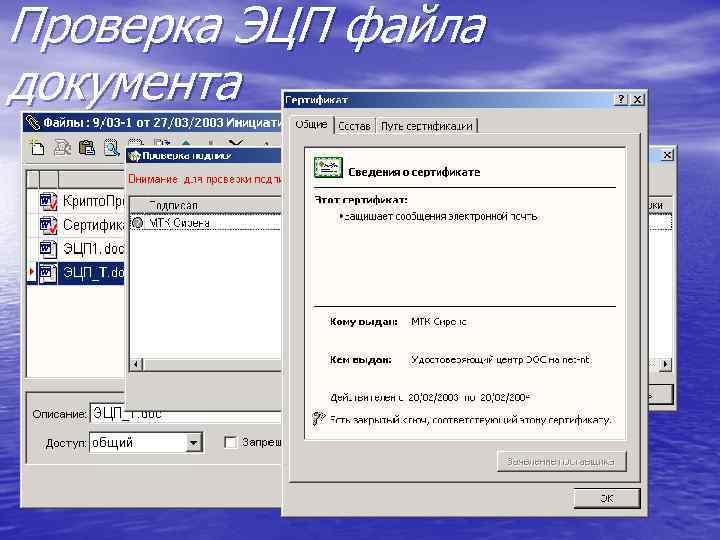The height and width of the screenshot is (540, 720).
Task: Click the clipboard paste icon in Files toolbar
Action: pos(87,148)
